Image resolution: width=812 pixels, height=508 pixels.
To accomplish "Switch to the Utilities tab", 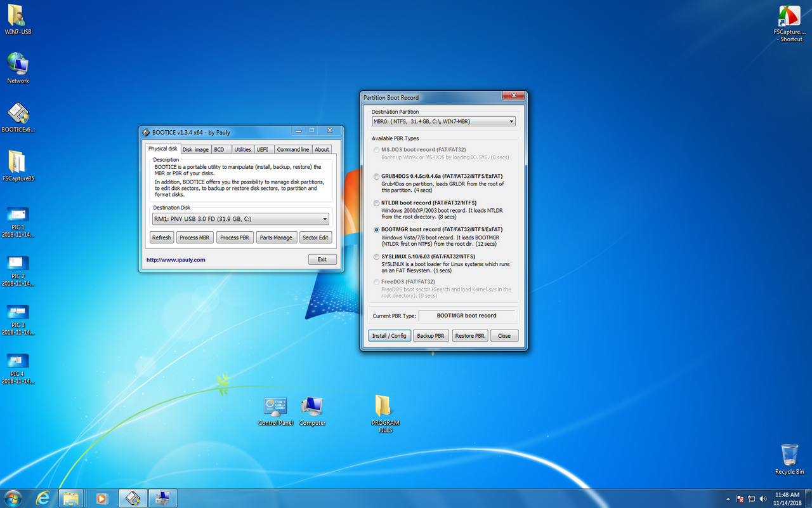I will 242,150.
